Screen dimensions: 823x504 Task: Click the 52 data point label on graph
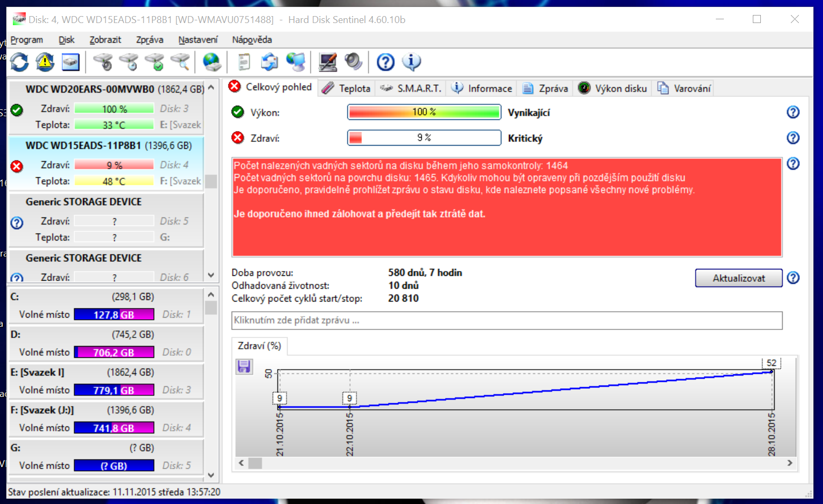point(772,363)
